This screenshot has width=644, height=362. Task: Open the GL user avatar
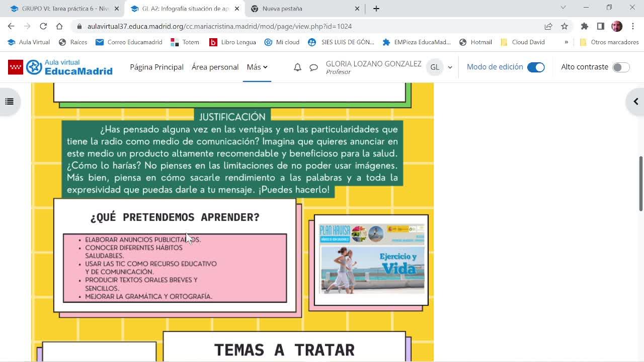click(x=435, y=67)
